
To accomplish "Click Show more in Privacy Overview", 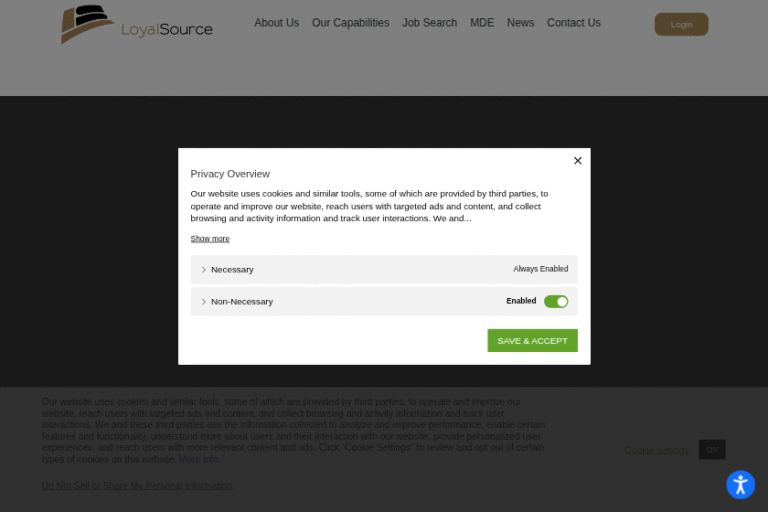I will (210, 239).
